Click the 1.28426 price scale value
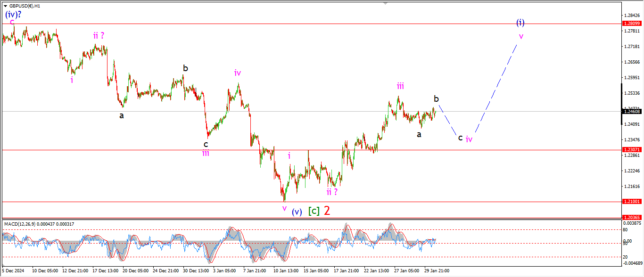This screenshot has width=644, height=277. click(x=632, y=16)
